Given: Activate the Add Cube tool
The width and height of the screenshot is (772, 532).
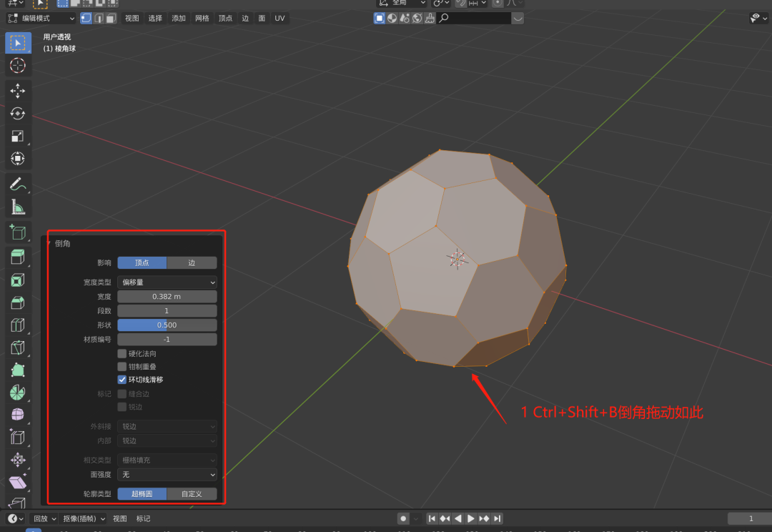Looking at the screenshot, I should (18, 232).
